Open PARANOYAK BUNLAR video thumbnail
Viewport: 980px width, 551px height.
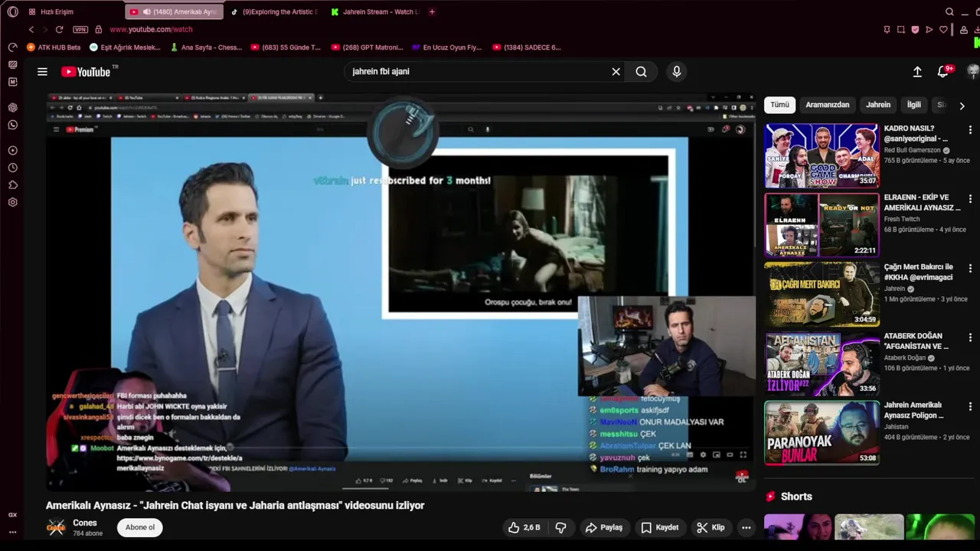click(x=822, y=432)
